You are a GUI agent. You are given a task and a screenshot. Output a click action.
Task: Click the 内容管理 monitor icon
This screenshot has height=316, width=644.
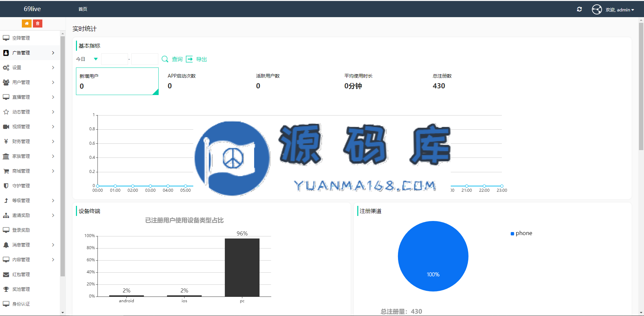pos(6,260)
